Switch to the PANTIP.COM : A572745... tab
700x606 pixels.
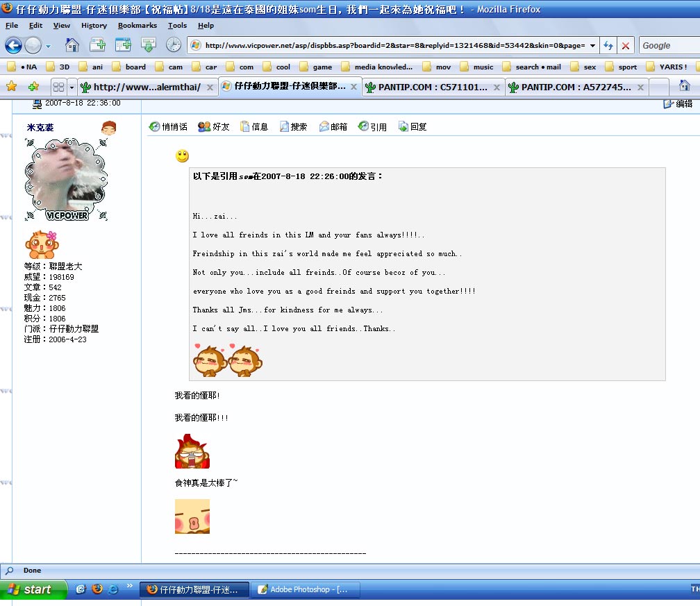coord(576,87)
